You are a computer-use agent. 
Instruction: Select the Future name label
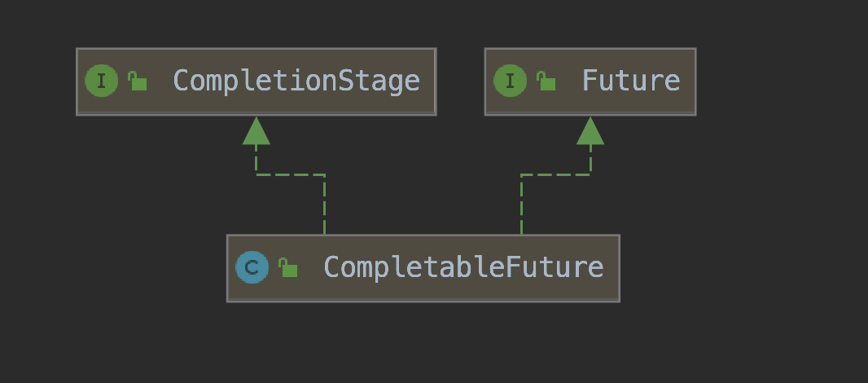pos(631,81)
